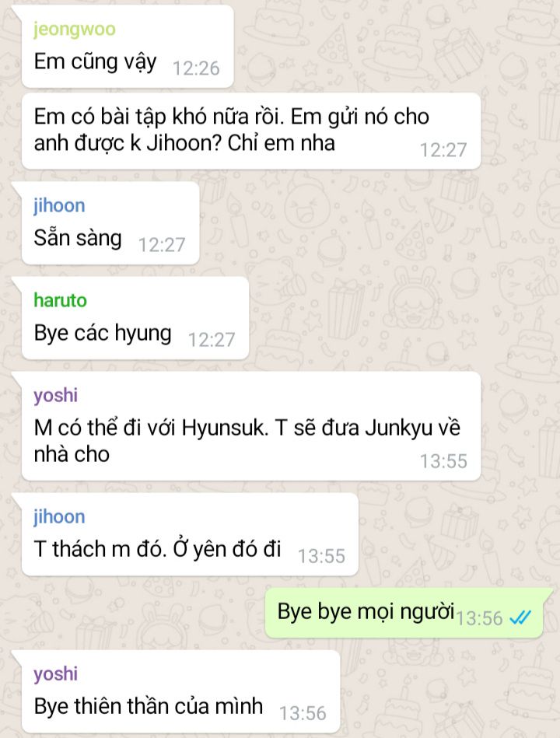Click the blue double-check read receipt icon
This screenshot has width=560, height=738.
coord(520,617)
